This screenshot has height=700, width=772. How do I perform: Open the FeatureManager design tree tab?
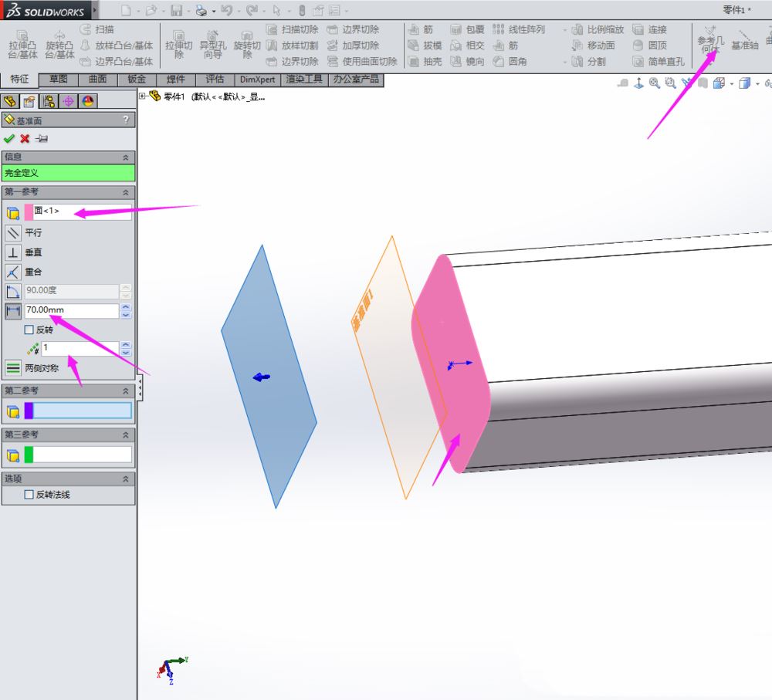click(x=9, y=101)
